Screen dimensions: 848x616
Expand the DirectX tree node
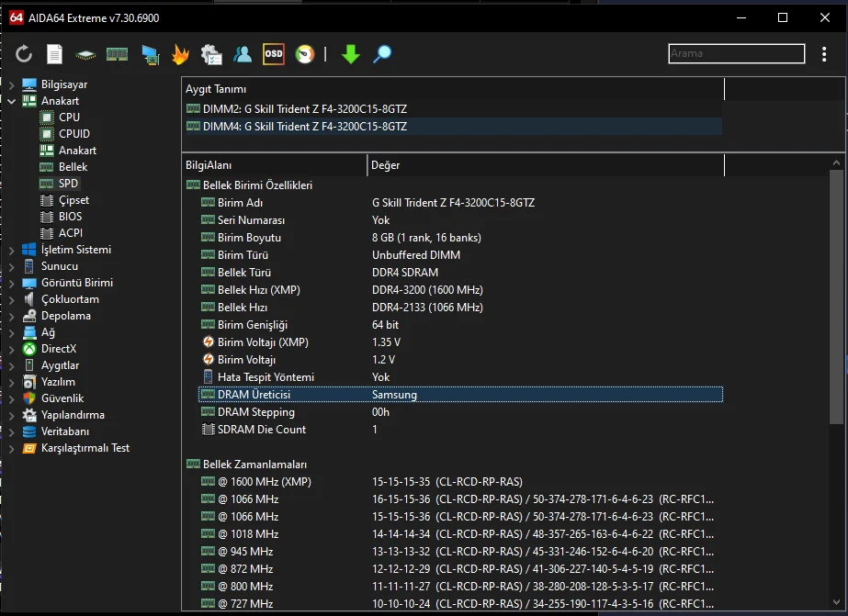pyautogui.click(x=11, y=350)
